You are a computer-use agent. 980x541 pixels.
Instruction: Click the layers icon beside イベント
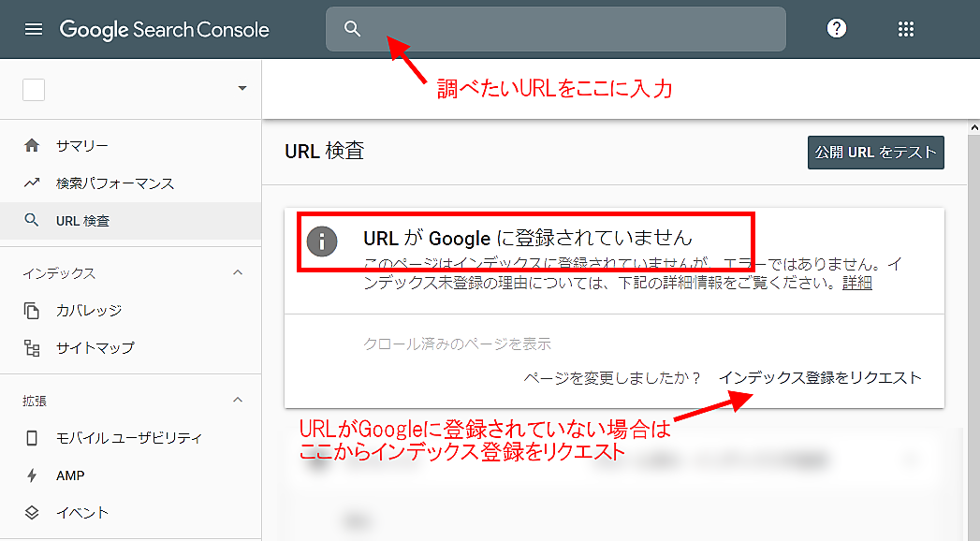[x=32, y=513]
